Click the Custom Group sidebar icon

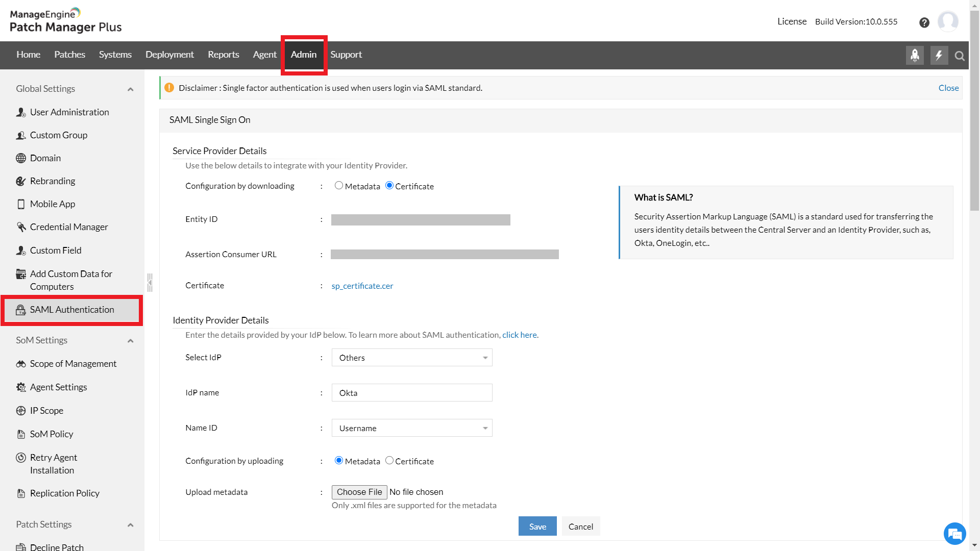point(21,135)
